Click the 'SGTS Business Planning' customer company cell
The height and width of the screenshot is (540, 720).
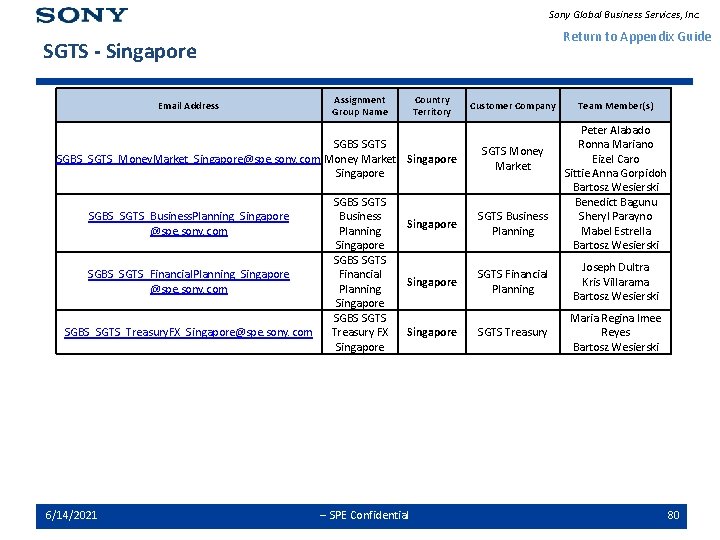pyautogui.click(x=512, y=224)
